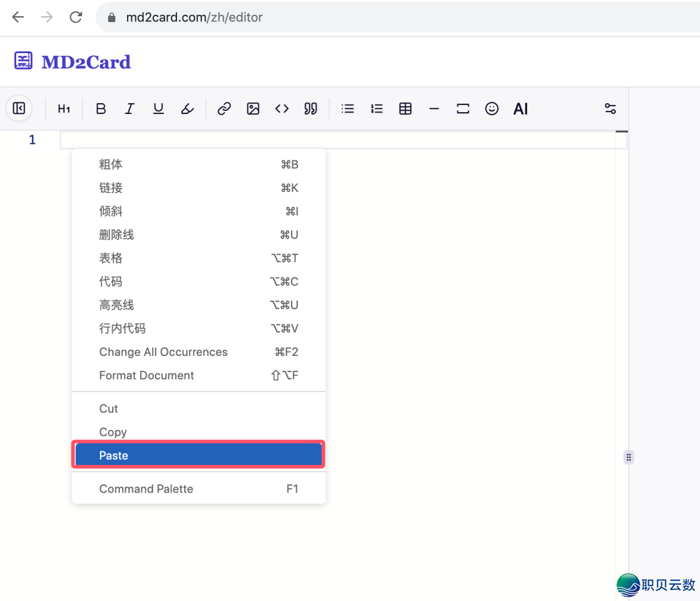The image size is (700, 601).
Task: Collapse the sidebar panel icon
Action: pyautogui.click(x=19, y=108)
